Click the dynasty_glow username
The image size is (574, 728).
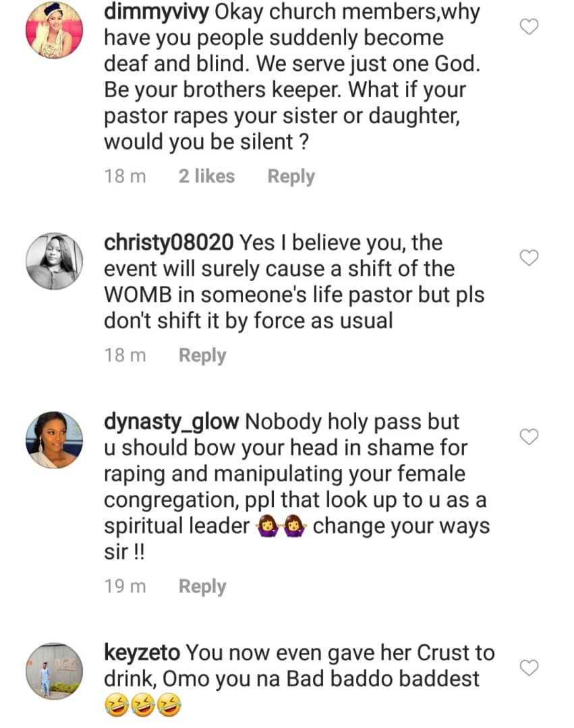coord(172,422)
